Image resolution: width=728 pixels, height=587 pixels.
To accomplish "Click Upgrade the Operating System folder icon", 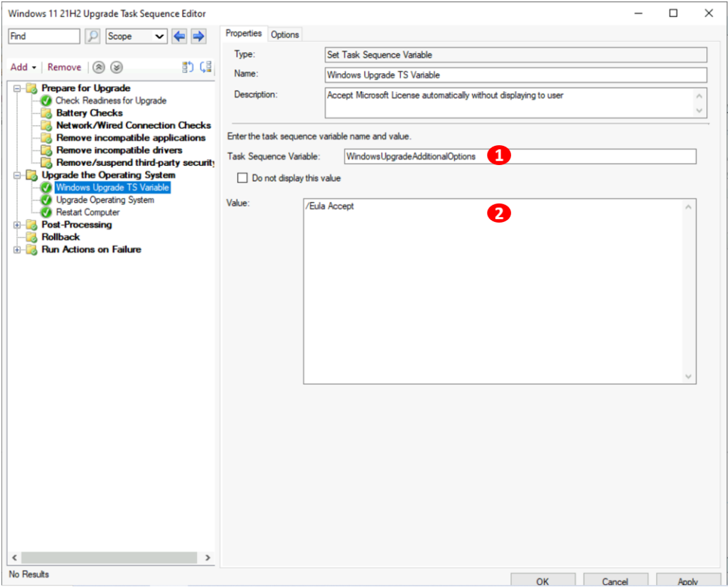I will pos(31,175).
